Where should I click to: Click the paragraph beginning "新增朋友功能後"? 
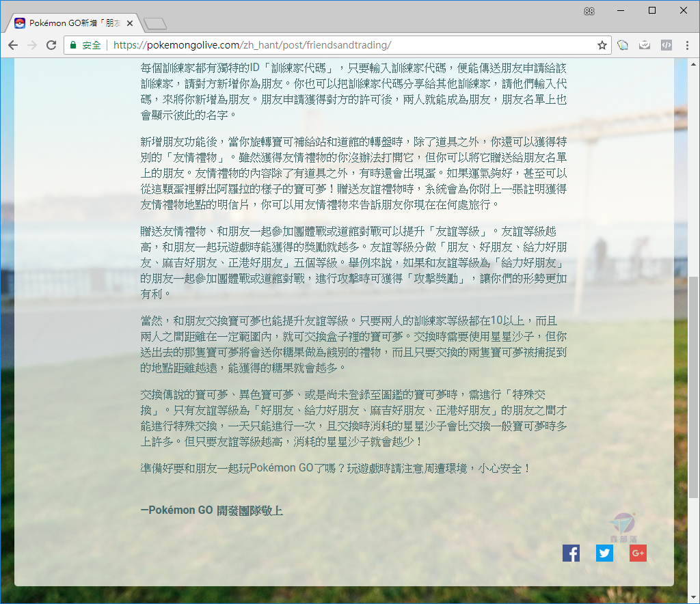(x=353, y=173)
